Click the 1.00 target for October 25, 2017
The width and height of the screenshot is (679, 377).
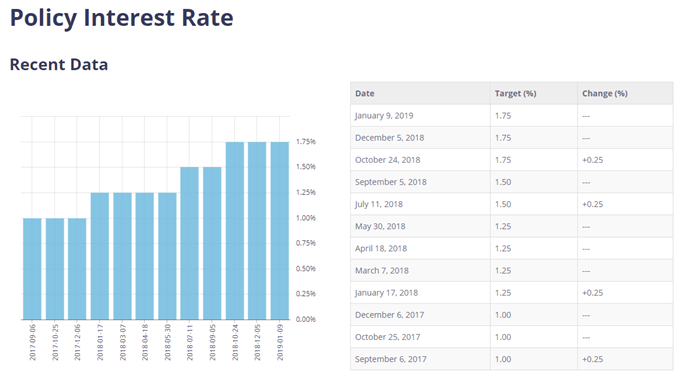pos(503,337)
